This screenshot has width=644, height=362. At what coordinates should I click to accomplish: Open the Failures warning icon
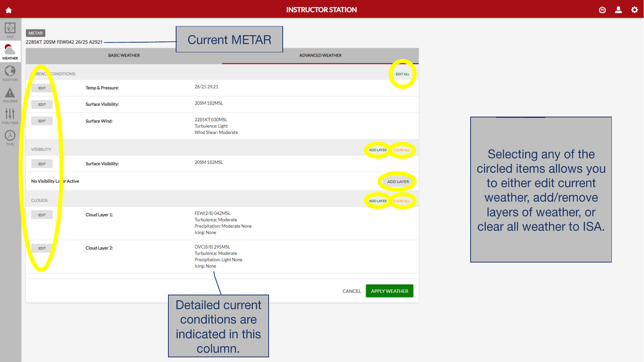[10, 95]
